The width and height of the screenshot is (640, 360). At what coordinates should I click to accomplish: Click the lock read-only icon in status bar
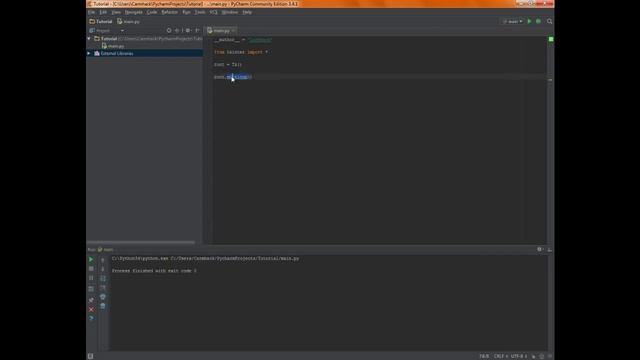tap(533, 356)
